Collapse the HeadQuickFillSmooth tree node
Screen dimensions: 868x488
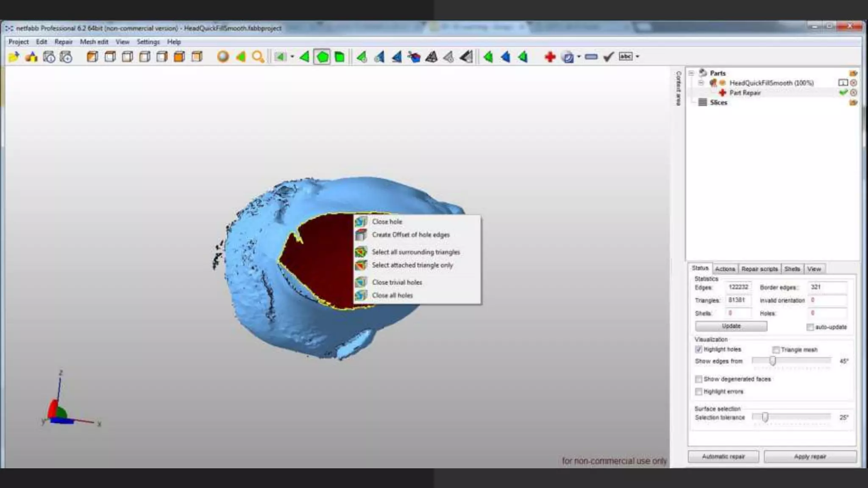[x=701, y=83]
